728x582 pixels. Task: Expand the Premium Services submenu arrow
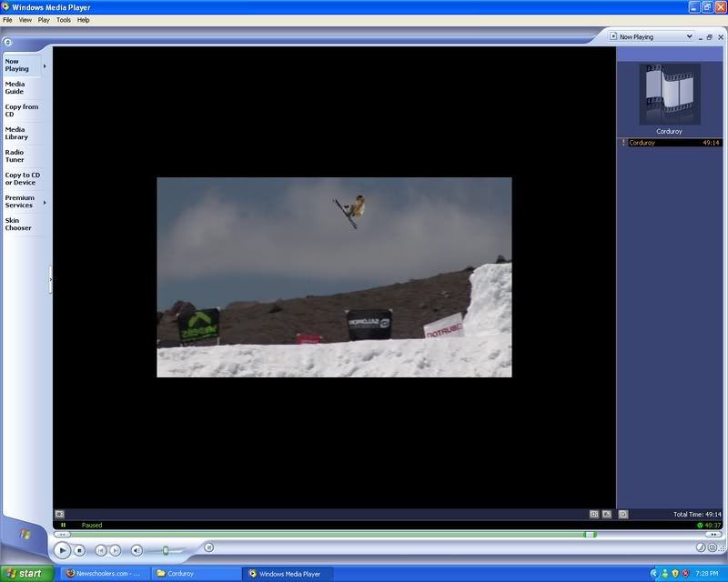45,203
